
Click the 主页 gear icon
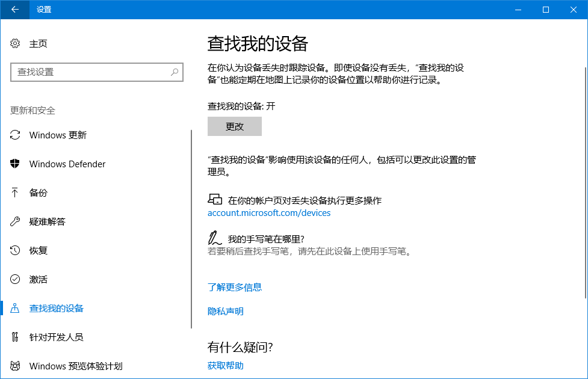(x=14, y=43)
